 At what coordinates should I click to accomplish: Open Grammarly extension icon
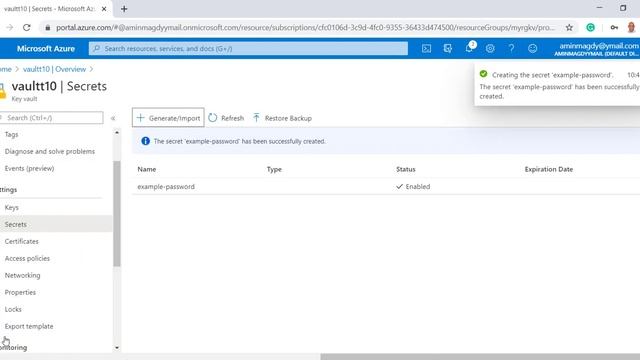[590, 27]
